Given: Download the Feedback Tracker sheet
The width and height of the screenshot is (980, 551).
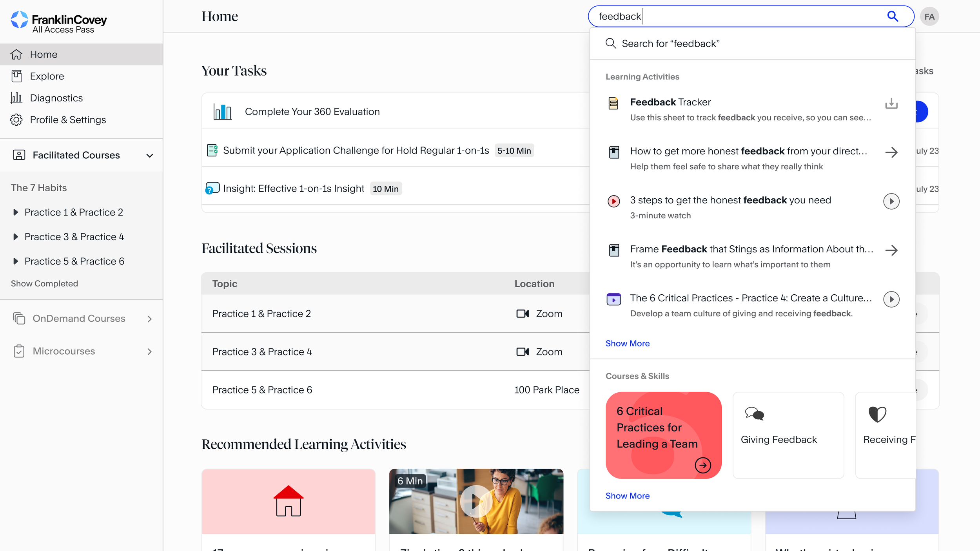Looking at the screenshot, I should point(891,103).
